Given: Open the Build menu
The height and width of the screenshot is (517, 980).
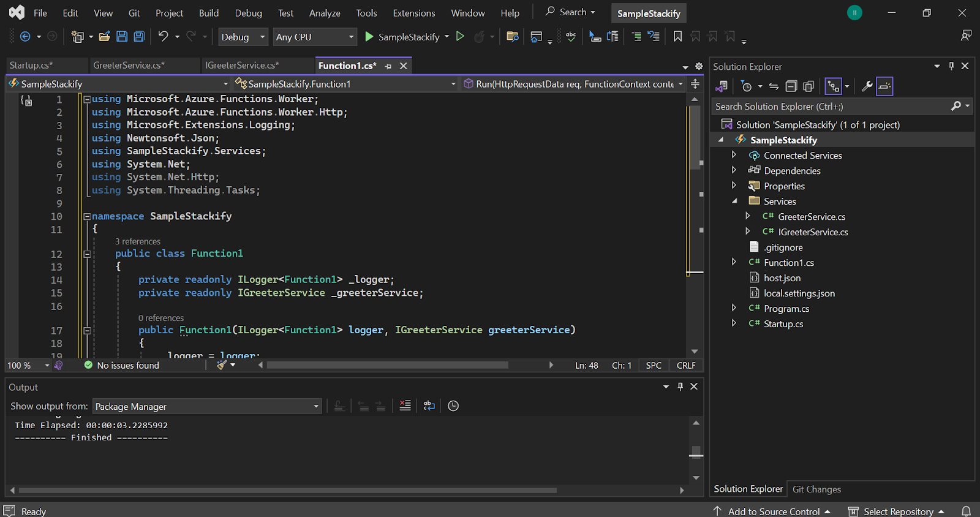Looking at the screenshot, I should pos(208,13).
